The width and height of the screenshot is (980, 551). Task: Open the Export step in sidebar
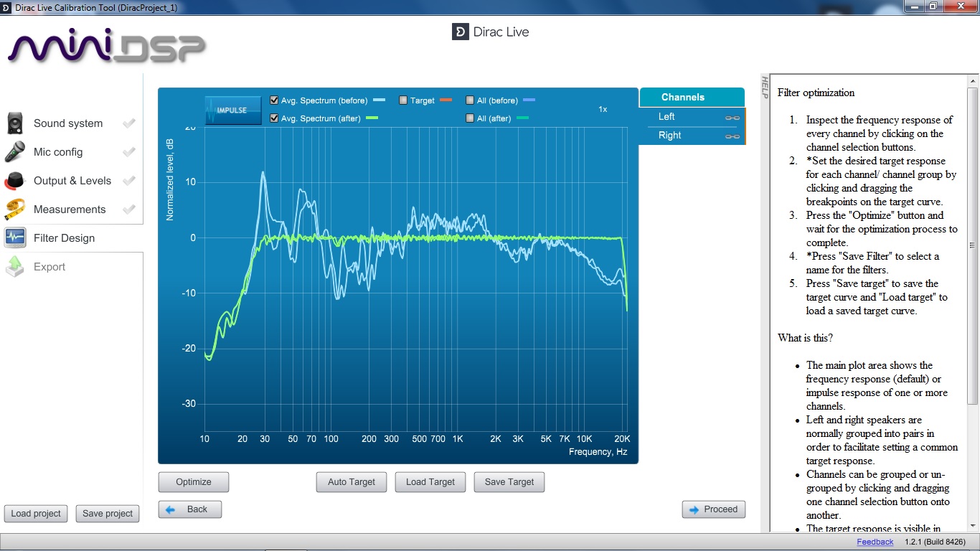(50, 267)
